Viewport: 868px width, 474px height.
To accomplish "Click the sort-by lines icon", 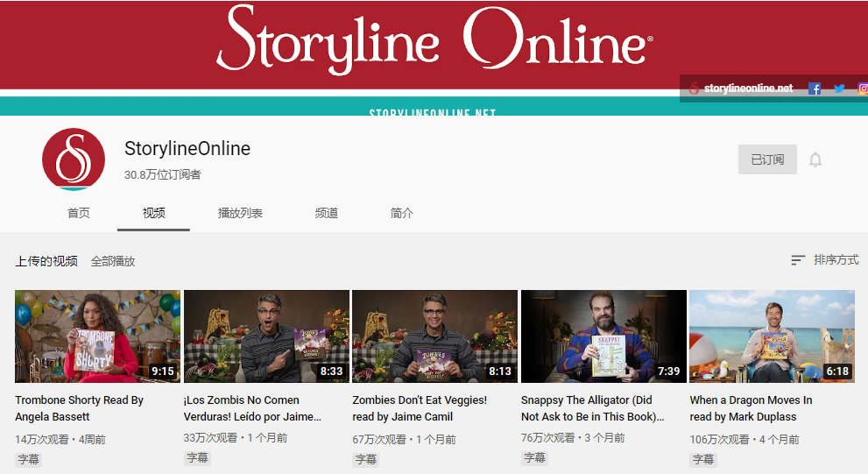I will (x=798, y=260).
